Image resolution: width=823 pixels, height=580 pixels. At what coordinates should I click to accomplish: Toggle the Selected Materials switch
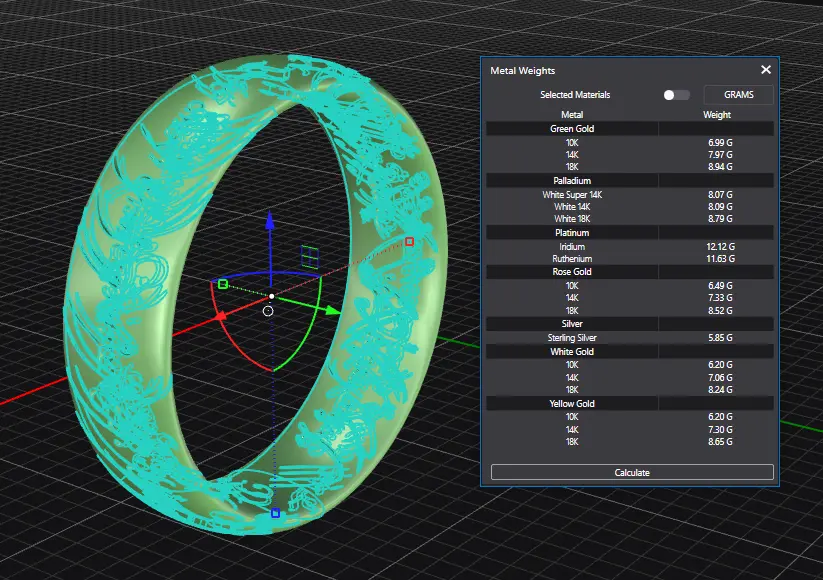(676, 95)
